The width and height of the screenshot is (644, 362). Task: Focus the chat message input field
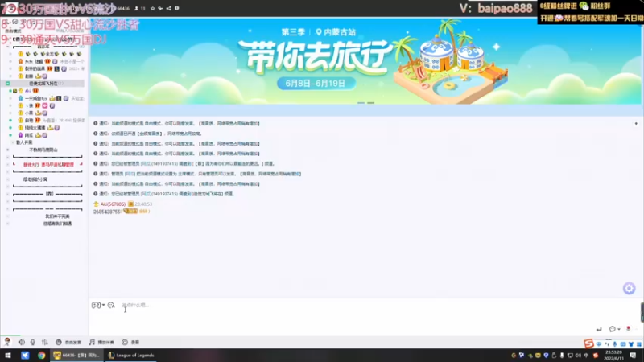(361, 318)
